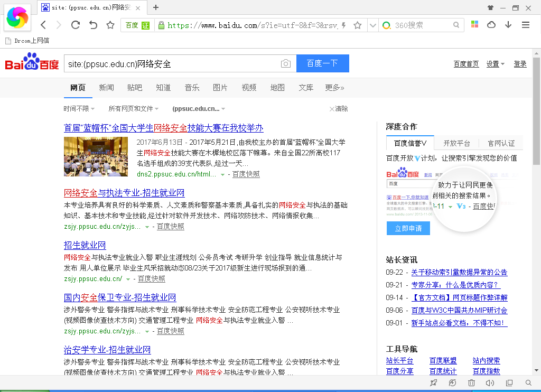Screen dimensions: 541x392
Task: Open downloads with the down-arrow icon
Action: [508, 24]
